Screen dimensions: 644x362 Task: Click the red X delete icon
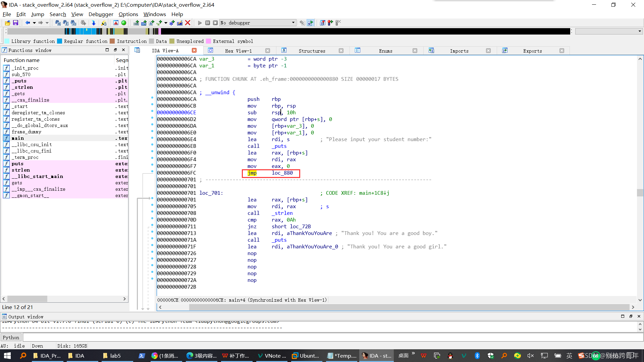(188, 23)
